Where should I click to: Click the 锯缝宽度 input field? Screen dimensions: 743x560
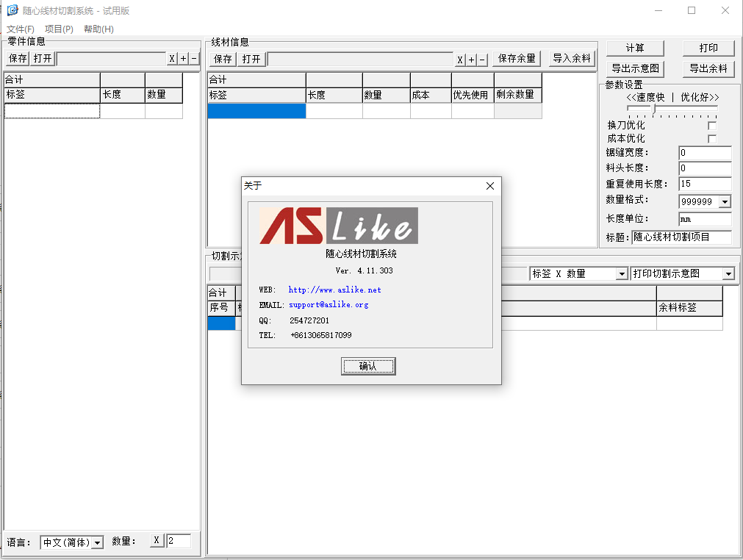point(705,153)
